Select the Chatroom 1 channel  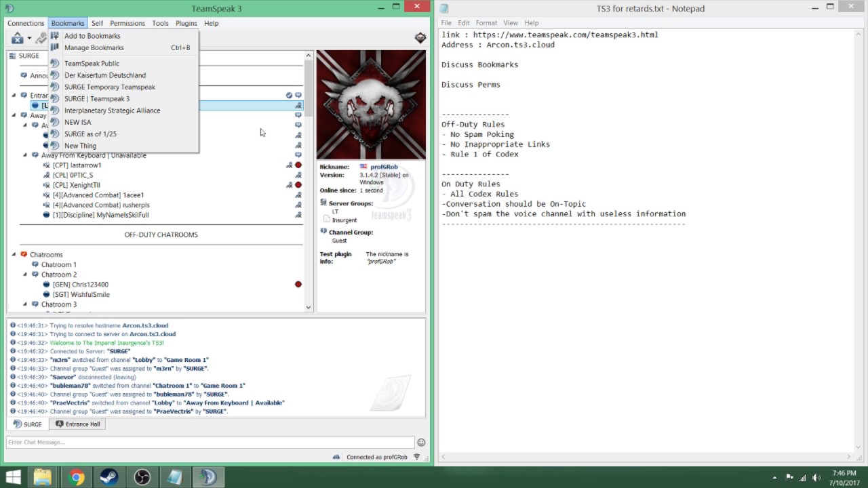click(58, 265)
